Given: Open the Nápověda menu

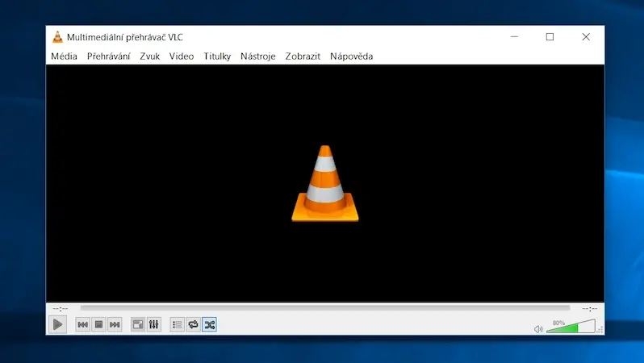Looking at the screenshot, I should coord(352,56).
